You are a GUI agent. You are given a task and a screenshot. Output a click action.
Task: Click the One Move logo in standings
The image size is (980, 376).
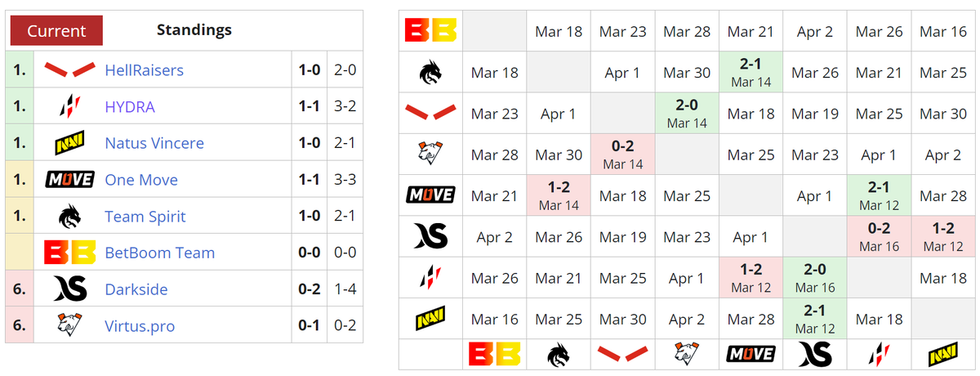(69, 180)
